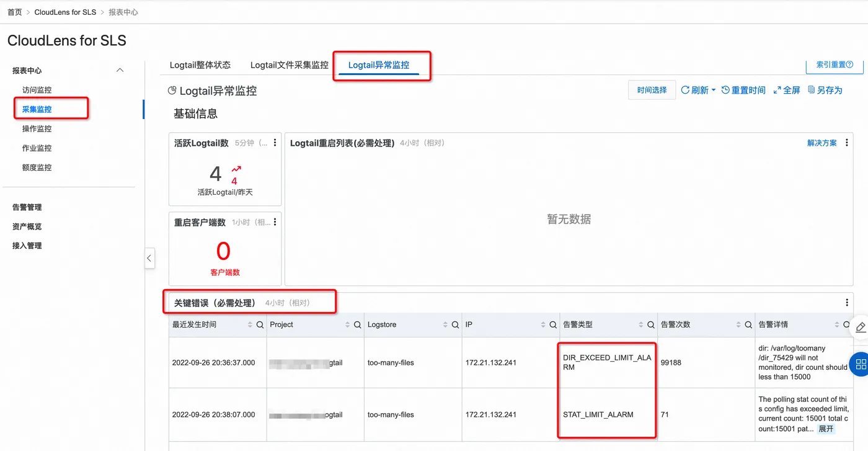Image resolution: width=868 pixels, height=451 pixels.
Task: Collapse the left sidebar with the arrow handle
Action: 149,257
